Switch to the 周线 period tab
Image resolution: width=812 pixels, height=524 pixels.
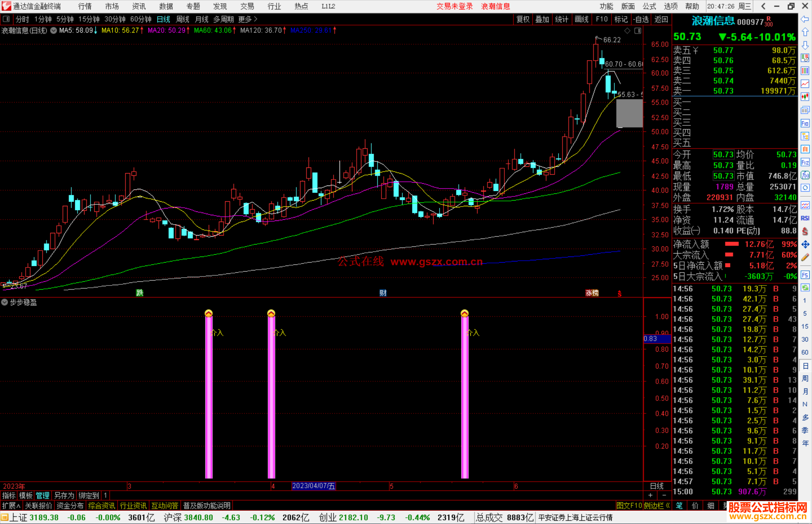click(183, 19)
